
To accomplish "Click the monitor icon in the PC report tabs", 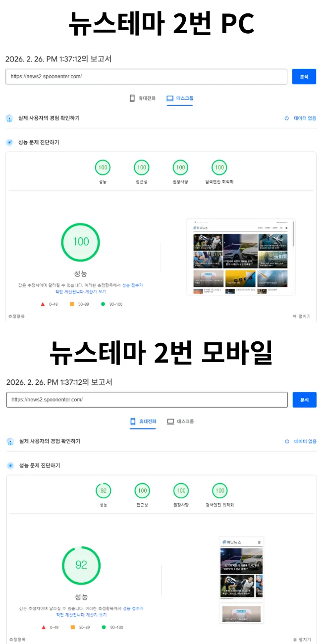I will tap(170, 98).
